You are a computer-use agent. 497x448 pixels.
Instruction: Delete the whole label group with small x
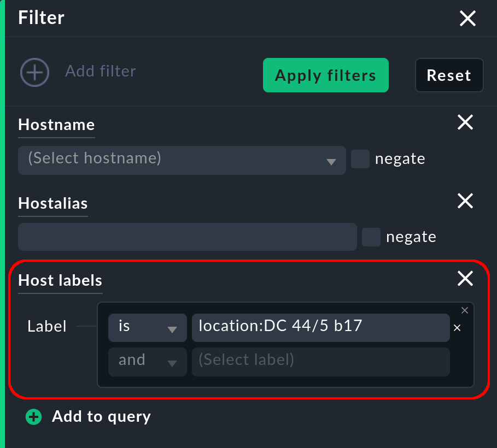465,310
